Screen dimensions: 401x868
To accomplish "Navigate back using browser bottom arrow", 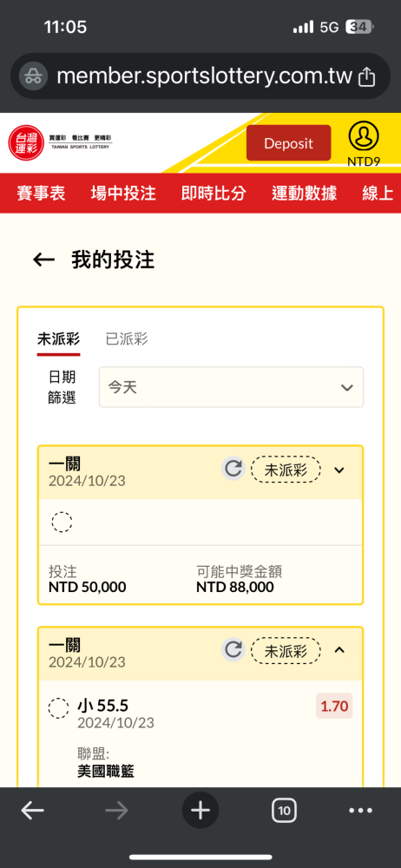I will pos(33,811).
